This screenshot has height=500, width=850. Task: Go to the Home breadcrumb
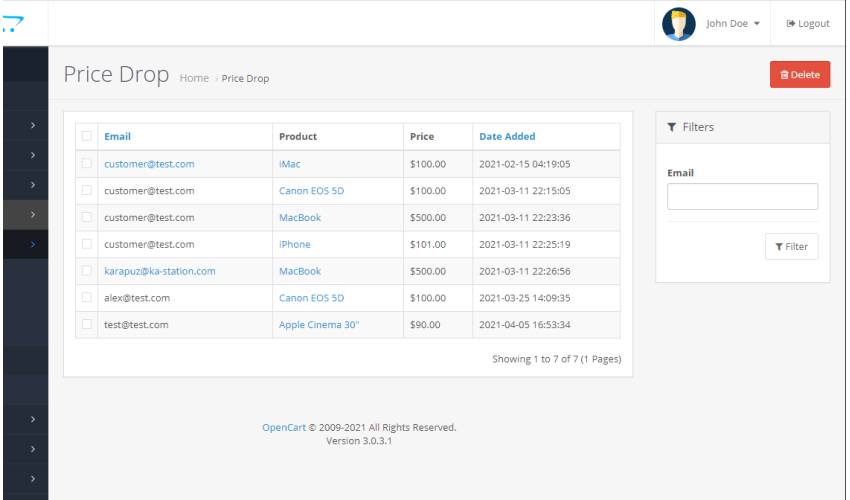pos(194,78)
